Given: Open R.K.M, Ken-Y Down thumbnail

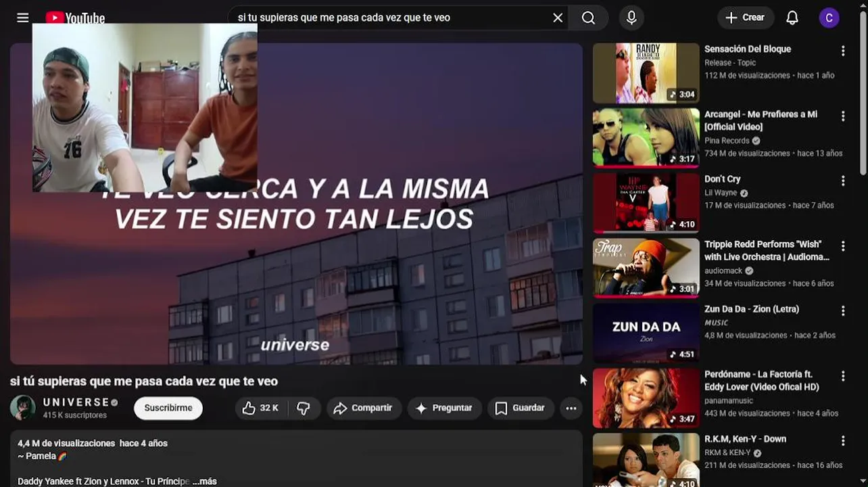Looking at the screenshot, I should coord(646,460).
